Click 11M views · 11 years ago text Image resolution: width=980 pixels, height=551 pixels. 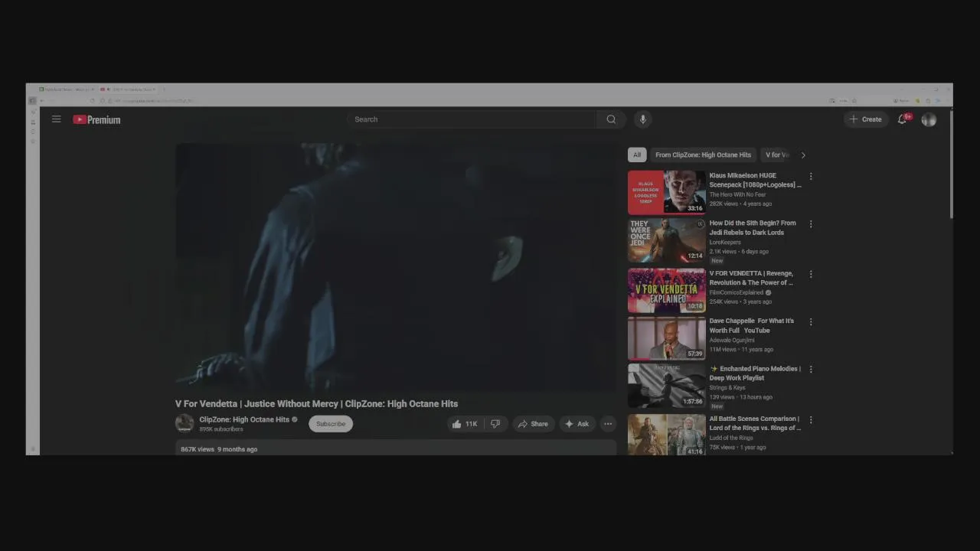(x=741, y=349)
